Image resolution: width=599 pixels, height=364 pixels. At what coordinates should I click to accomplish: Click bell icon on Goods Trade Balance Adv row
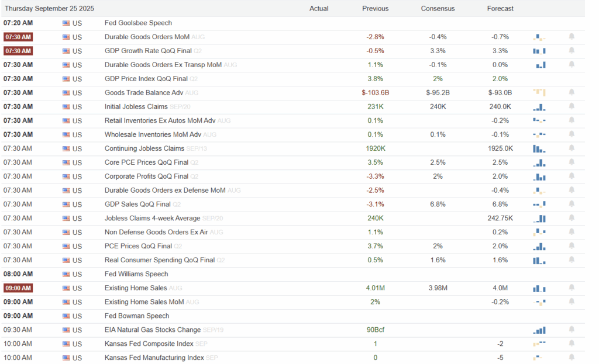pos(572,92)
